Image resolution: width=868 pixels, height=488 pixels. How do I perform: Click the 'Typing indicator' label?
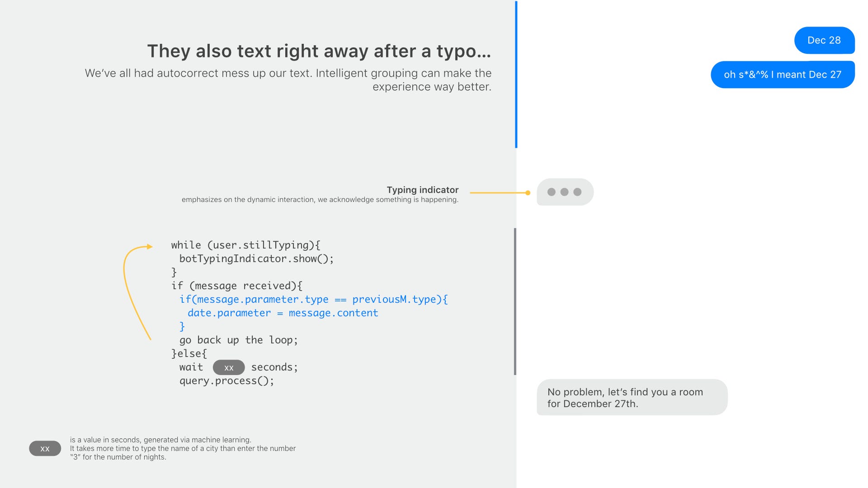click(x=422, y=190)
